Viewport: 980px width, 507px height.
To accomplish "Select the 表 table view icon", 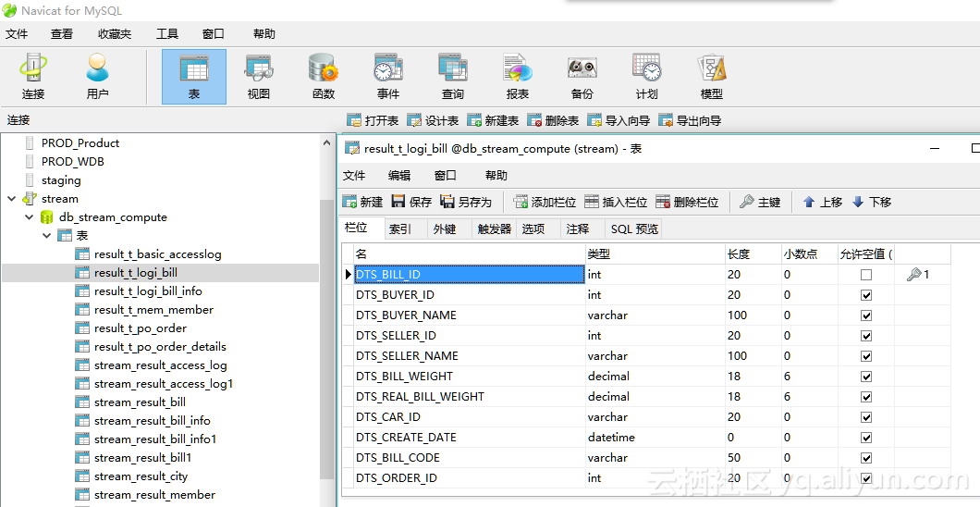I will tap(194, 77).
